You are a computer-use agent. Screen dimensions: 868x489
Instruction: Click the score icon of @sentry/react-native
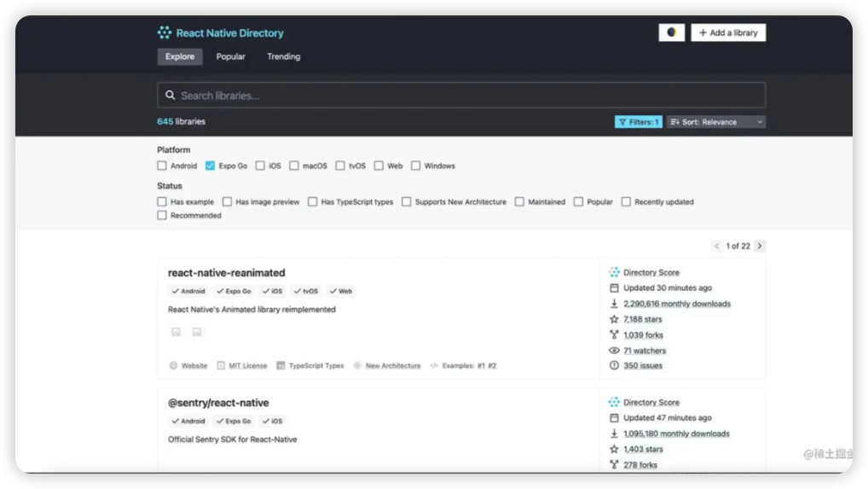614,402
